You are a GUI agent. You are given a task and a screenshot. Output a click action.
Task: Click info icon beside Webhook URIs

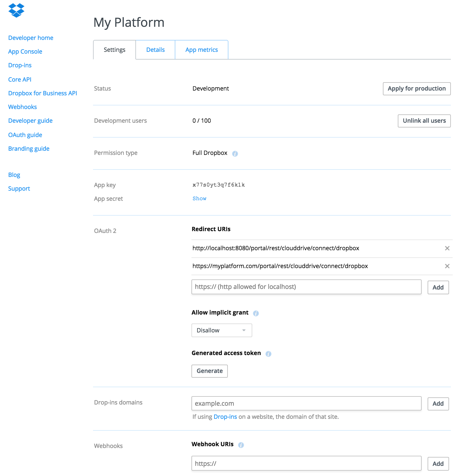tap(241, 445)
